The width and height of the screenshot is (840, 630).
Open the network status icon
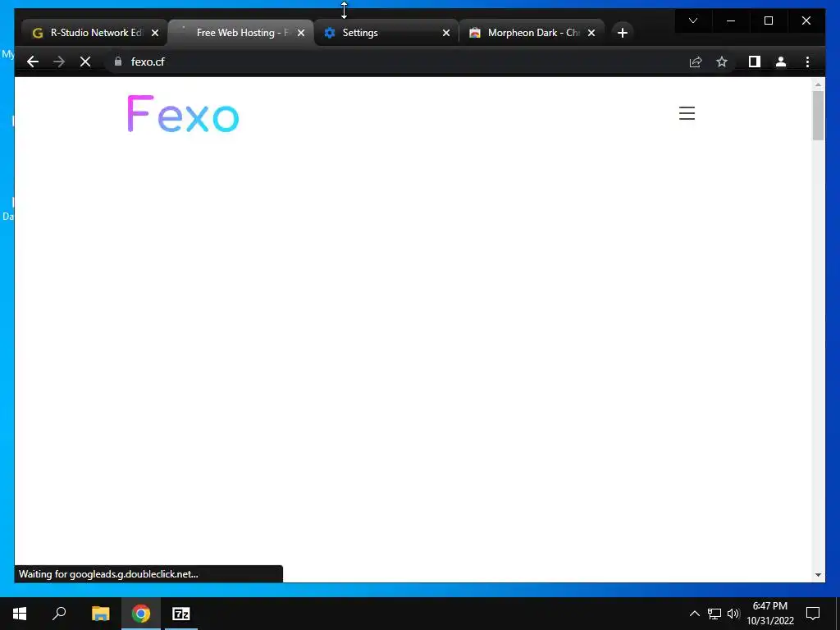click(x=714, y=614)
